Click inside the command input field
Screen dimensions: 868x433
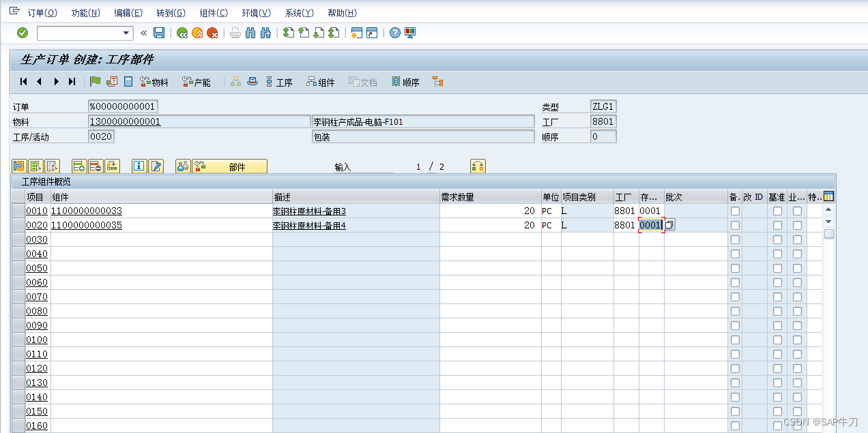[x=78, y=33]
